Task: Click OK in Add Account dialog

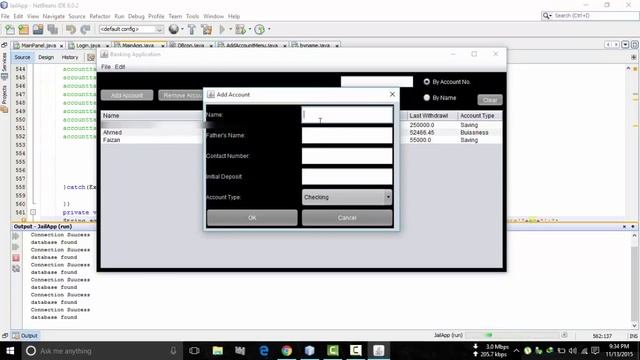Action: click(252, 218)
